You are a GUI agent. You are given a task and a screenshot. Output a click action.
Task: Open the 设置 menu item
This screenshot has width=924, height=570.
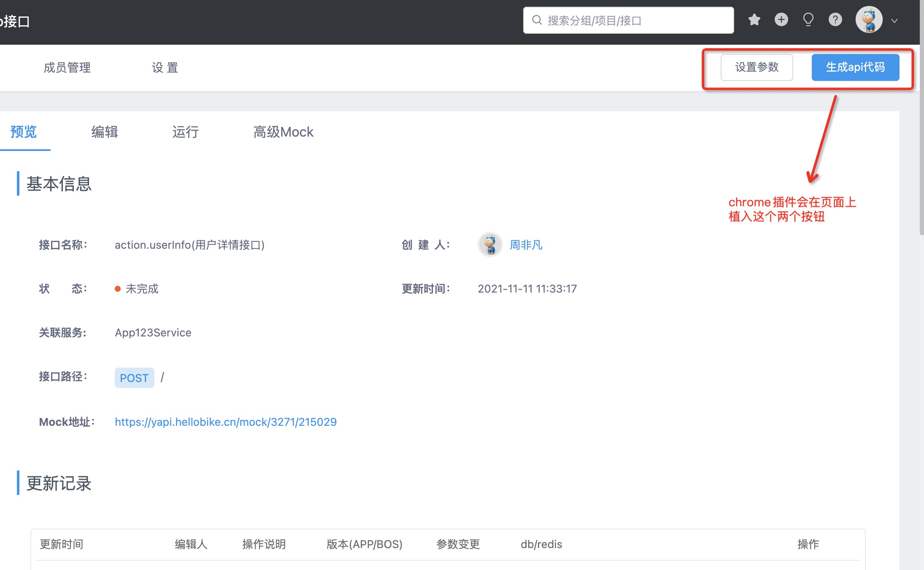tap(165, 67)
